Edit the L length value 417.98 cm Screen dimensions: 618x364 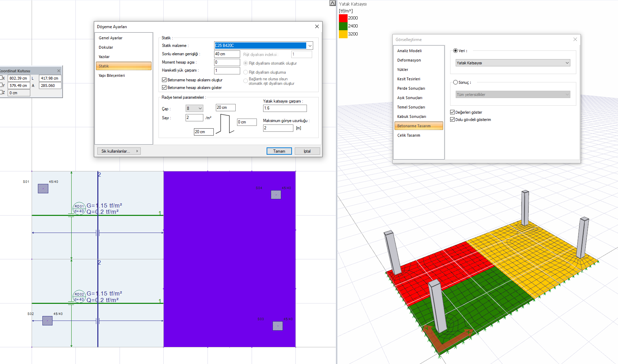(50, 78)
